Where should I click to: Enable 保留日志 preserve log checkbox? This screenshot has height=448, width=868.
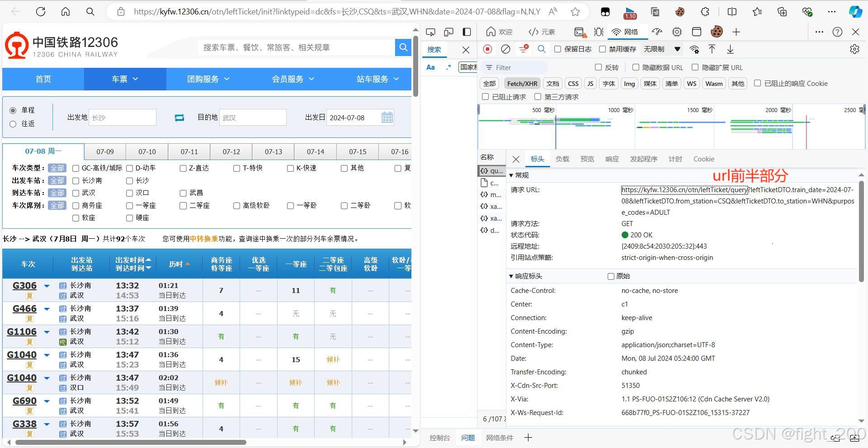(557, 49)
